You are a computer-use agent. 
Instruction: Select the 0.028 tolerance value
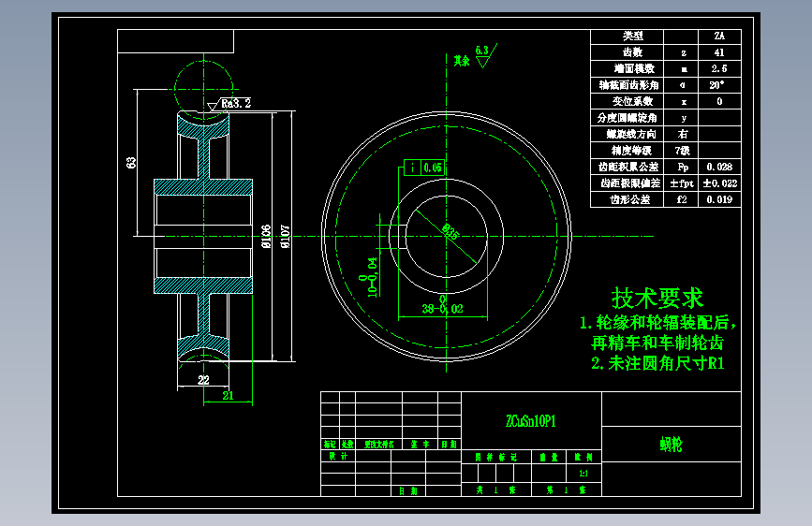click(x=720, y=168)
